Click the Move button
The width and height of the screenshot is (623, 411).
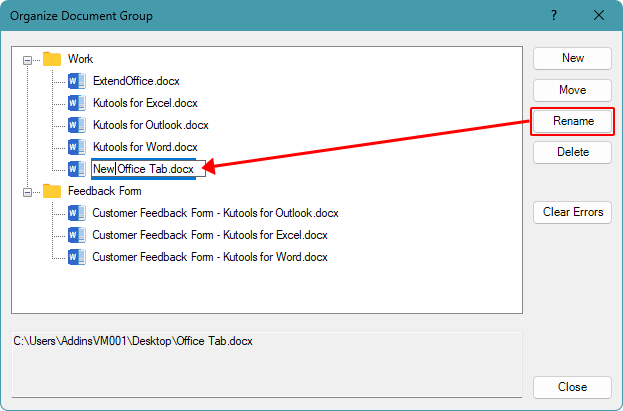click(572, 90)
